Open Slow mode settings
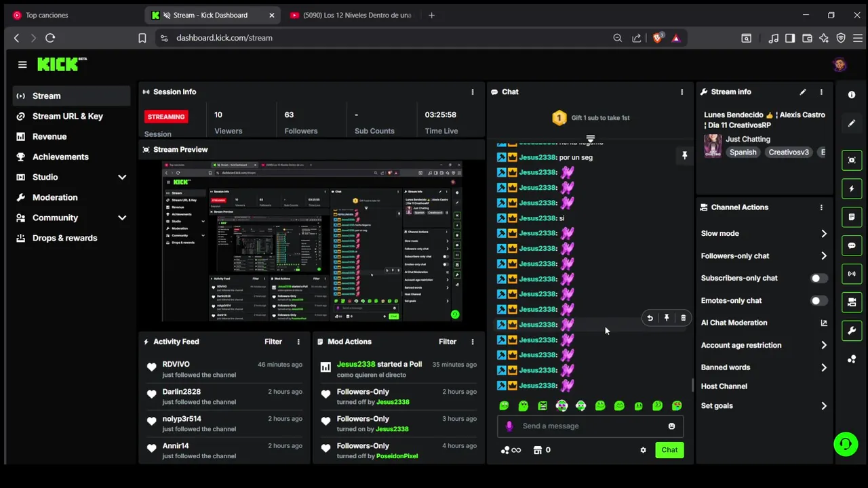Image resolution: width=868 pixels, height=488 pixels. click(x=764, y=233)
